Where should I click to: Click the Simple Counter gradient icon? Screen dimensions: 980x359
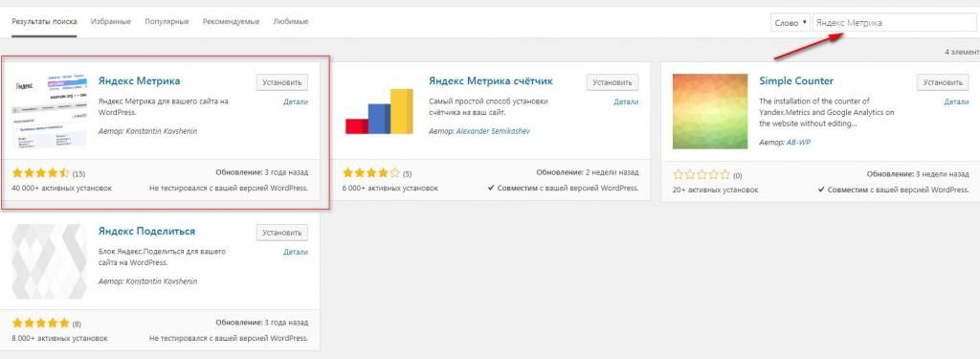click(x=710, y=111)
